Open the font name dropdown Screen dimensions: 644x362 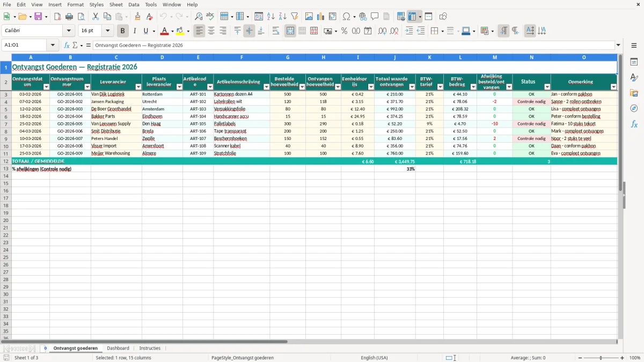69,31
